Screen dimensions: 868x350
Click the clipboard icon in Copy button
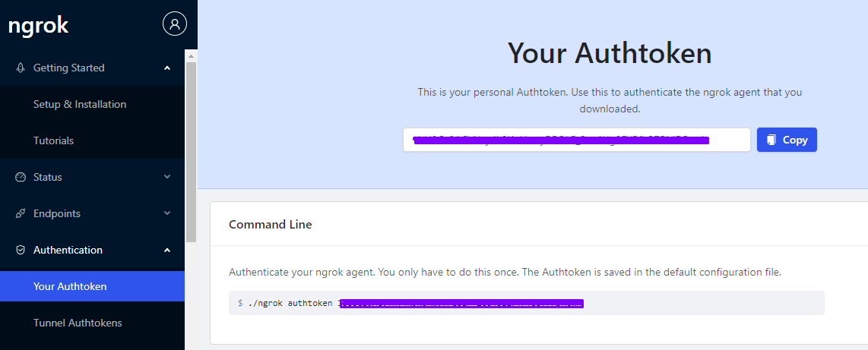click(771, 140)
